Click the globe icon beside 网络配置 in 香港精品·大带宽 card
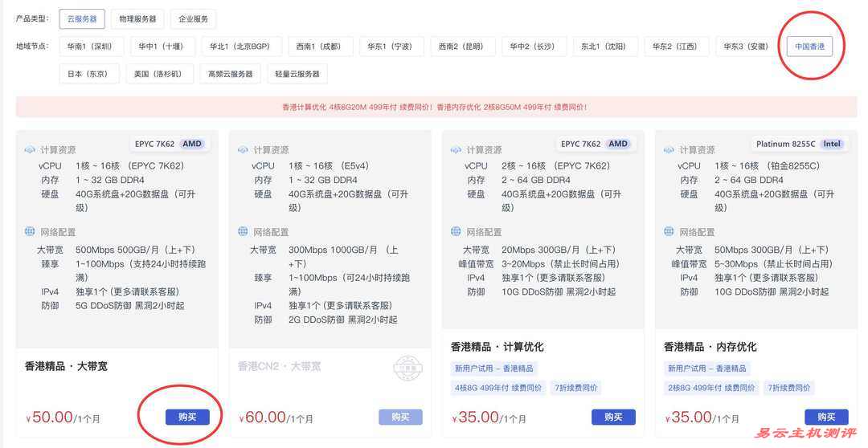Screen dimensions: 868x448 (x=30, y=231)
